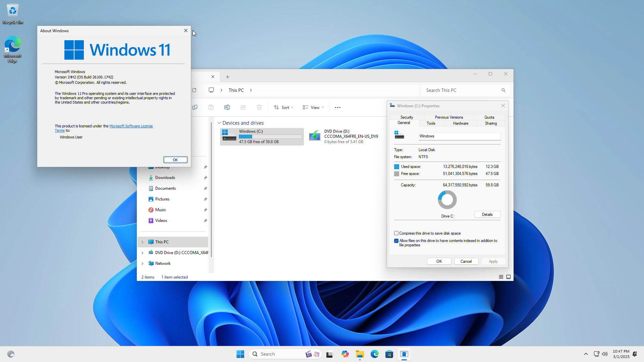Click the Windows Start button
This screenshot has width=644, height=362.
(240, 354)
